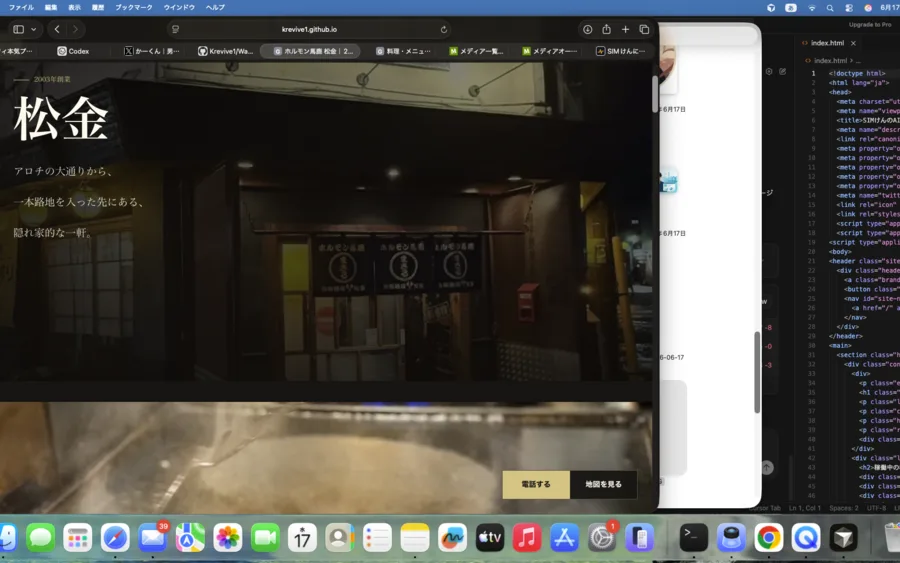Close the index.html editor tab
900x563 pixels.
click(854, 43)
